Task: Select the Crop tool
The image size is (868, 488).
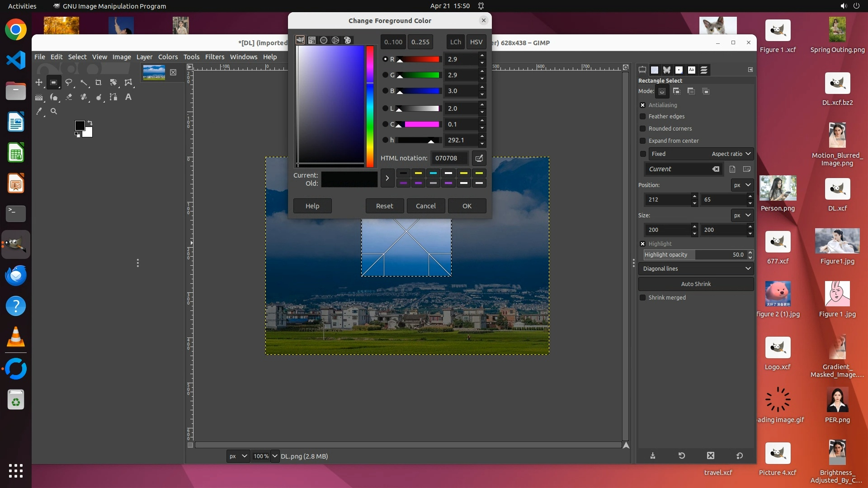Action: pyautogui.click(x=99, y=82)
